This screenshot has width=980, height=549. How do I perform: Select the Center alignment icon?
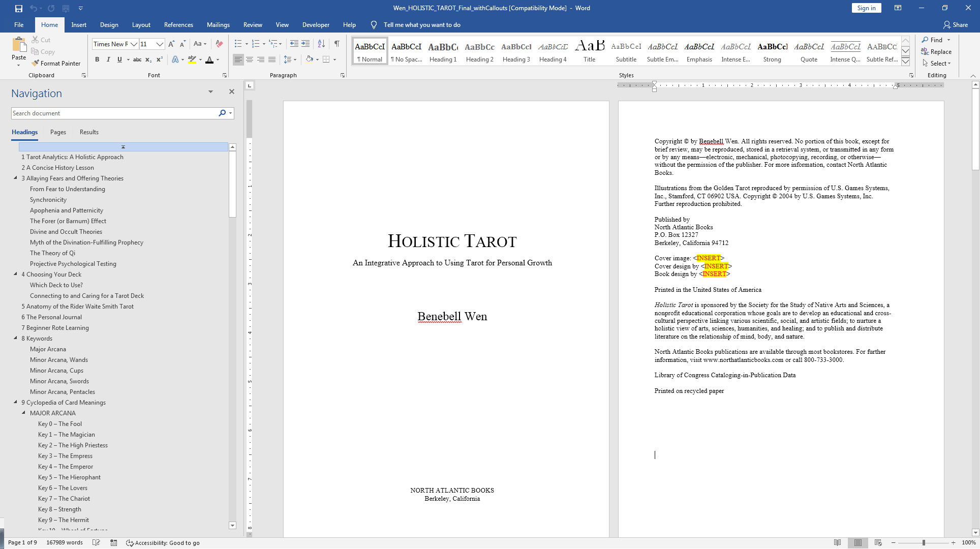pyautogui.click(x=250, y=59)
